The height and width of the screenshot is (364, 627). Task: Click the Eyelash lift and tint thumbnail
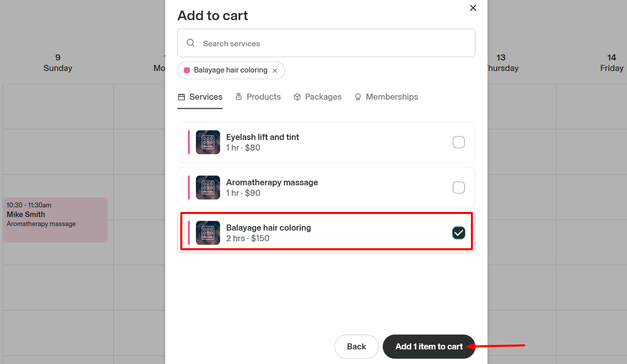coord(208,142)
